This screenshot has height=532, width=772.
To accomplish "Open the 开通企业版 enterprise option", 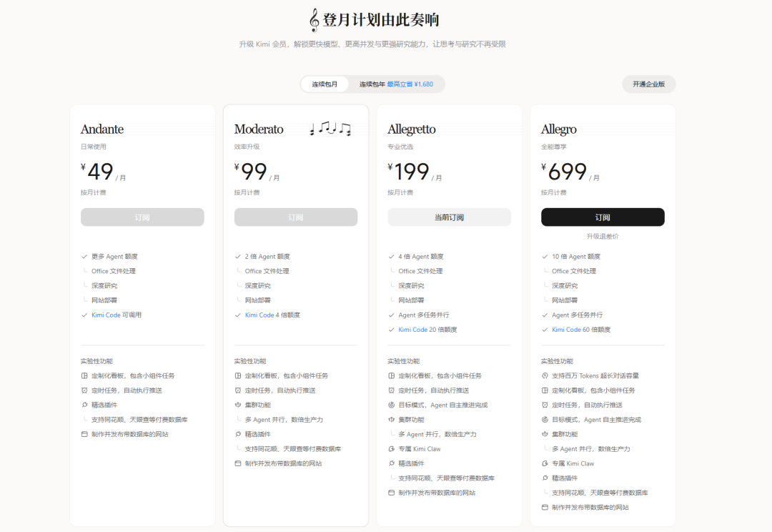I will click(x=648, y=84).
